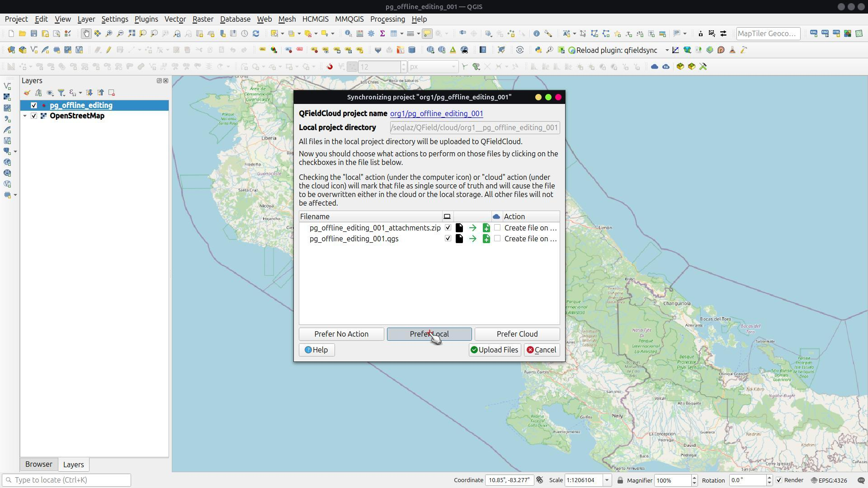Image resolution: width=868 pixels, height=488 pixels.
Task: Click the Filter Legend funnel icon
Action: 61,93
